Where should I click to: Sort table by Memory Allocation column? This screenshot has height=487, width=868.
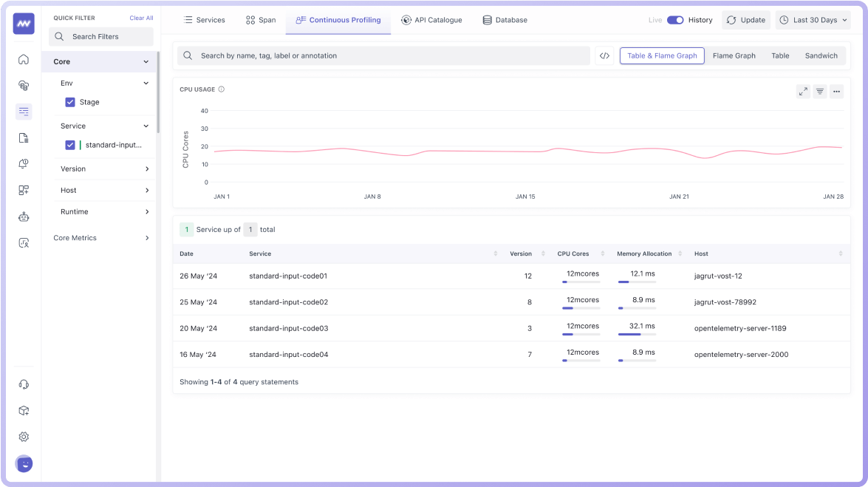(680, 253)
